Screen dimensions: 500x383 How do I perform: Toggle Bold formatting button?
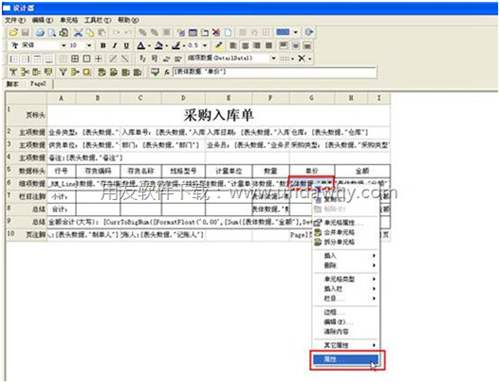[103, 45]
